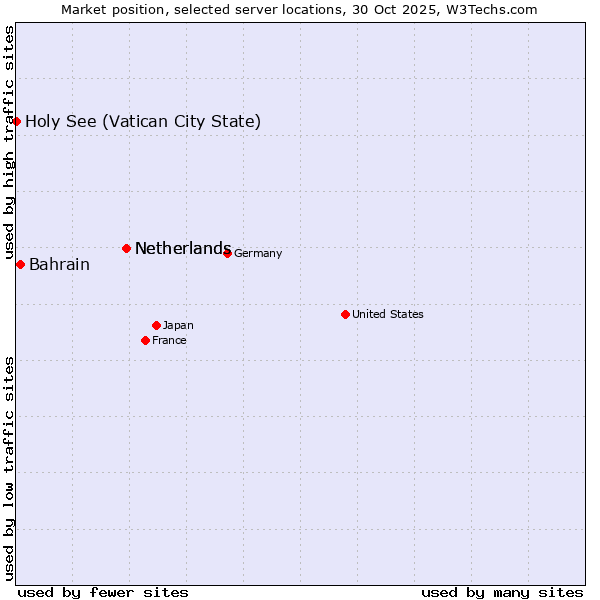600x600 pixels.
Task: Select the France text label
Action: click(x=169, y=341)
